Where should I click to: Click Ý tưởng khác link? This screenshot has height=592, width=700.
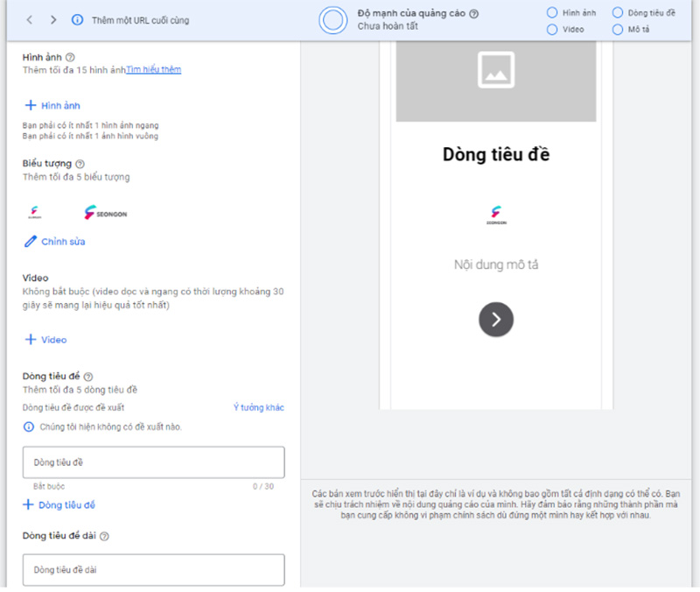(x=259, y=407)
